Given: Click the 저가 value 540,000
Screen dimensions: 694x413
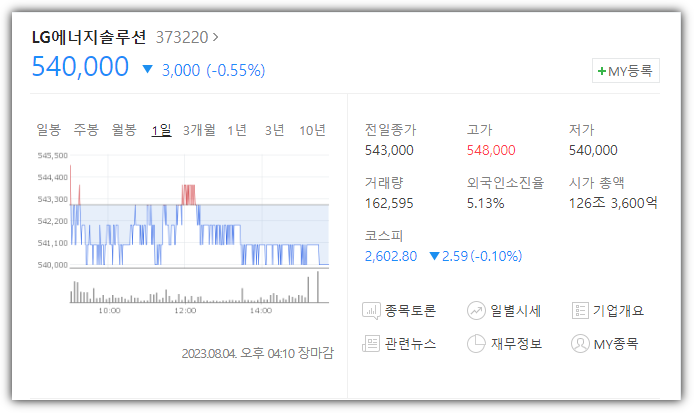Looking at the screenshot, I should [x=593, y=151].
